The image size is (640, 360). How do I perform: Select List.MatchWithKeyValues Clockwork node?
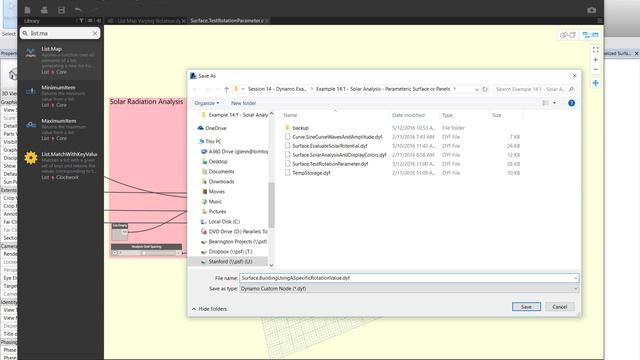coord(61,165)
